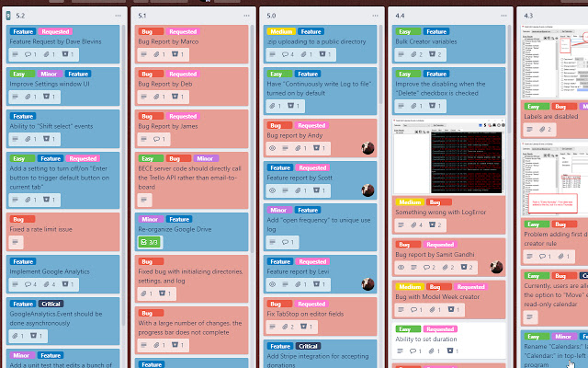Image resolution: width=588 pixels, height=368 pixels.
Task: Click attachment icon on Bulk Creator variables card
Action: 413,54
